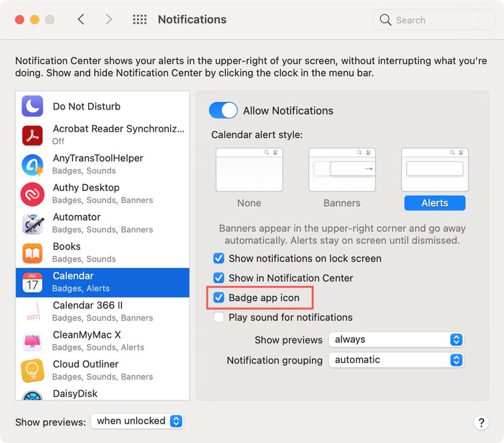Select the Alerts alert style thumbnail
Viewport: 504px width, 443px height.
(x=435, y=170)
